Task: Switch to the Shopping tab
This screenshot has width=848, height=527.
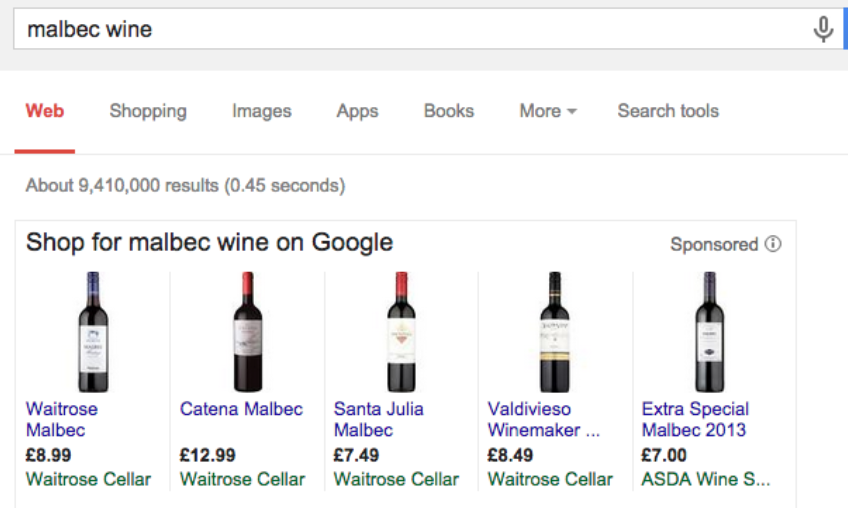Action: pos(148,111)
